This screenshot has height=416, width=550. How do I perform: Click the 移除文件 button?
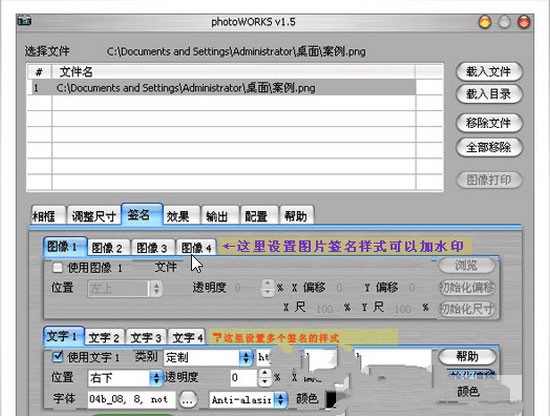click(489, 123)
